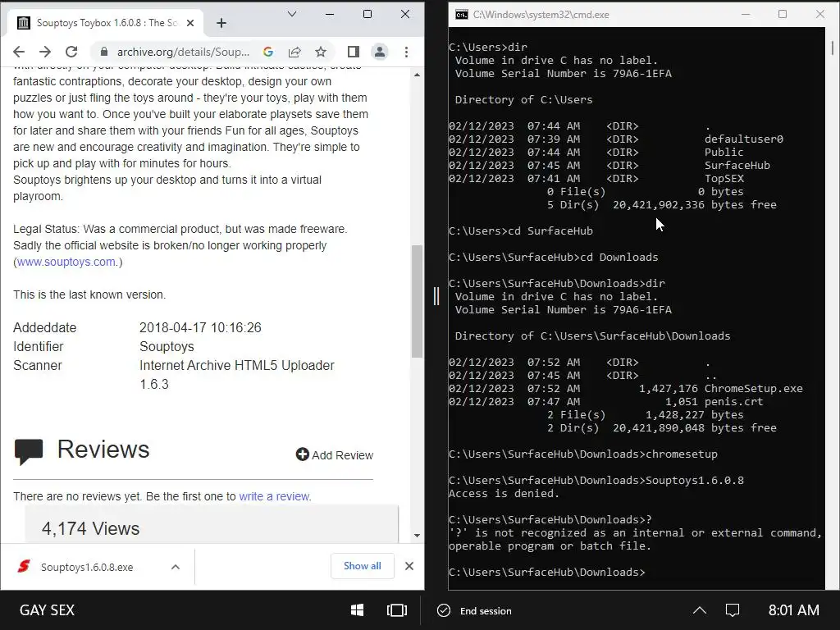Click Add Review button
Screen dimensions: 840x630
click(x=335, y=454)
